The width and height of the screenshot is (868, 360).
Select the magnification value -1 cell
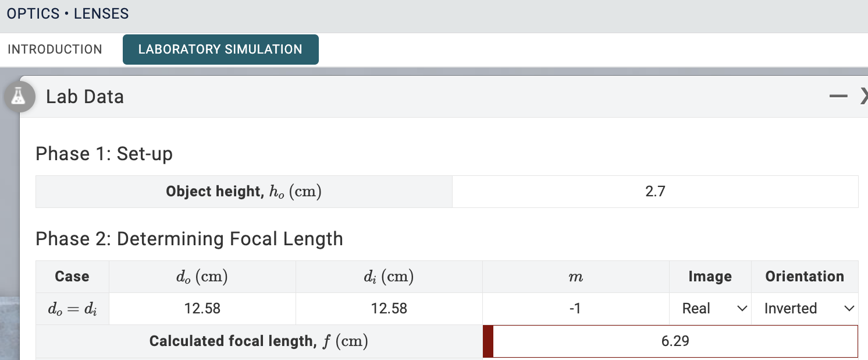(575, 309)
